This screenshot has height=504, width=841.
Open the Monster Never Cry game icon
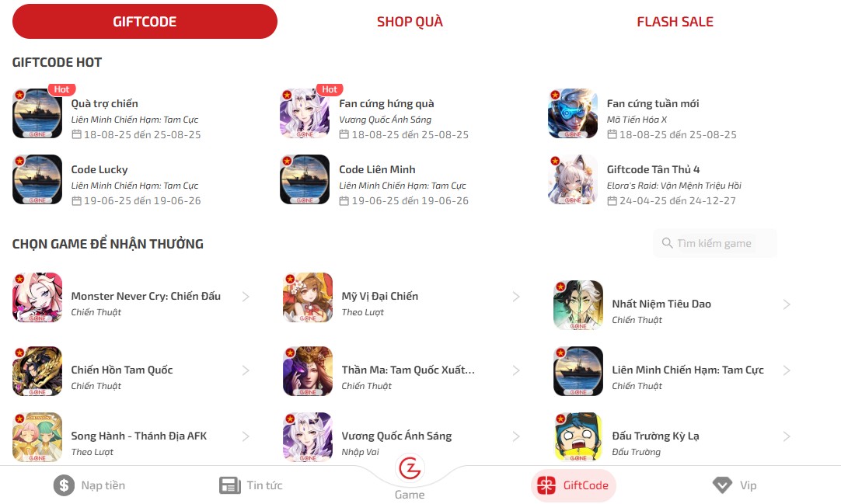pos(37,297)
